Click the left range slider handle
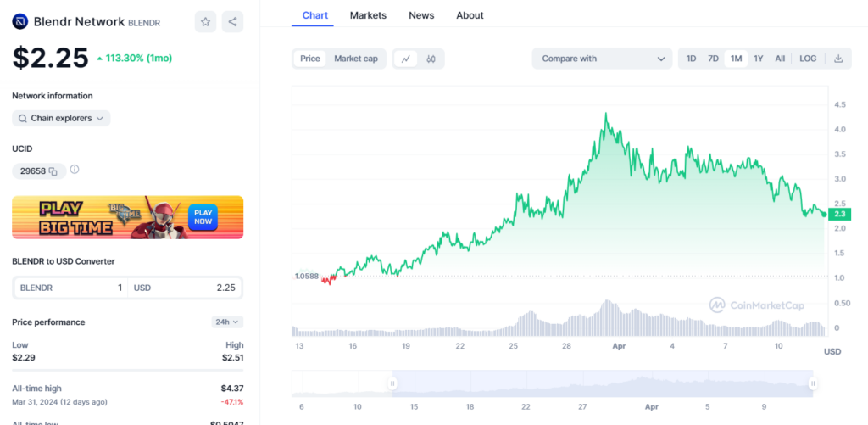868x425 pixels. (392, 383)
